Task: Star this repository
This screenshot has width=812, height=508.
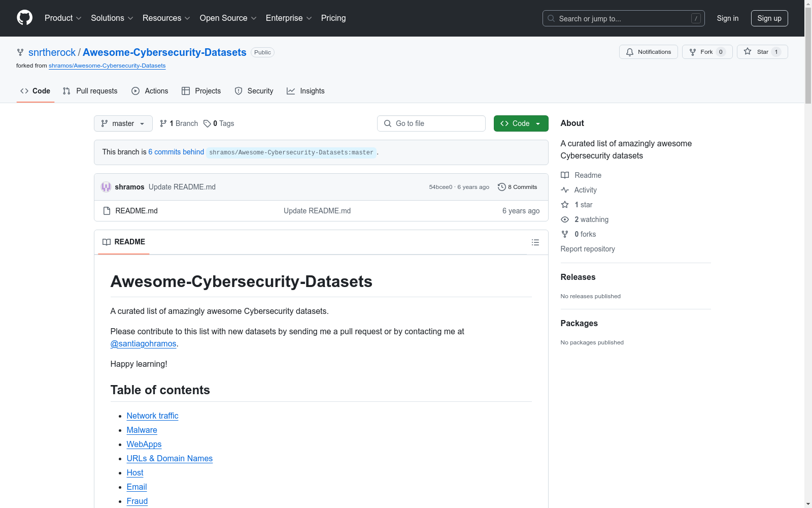Action: coord(762,52)
